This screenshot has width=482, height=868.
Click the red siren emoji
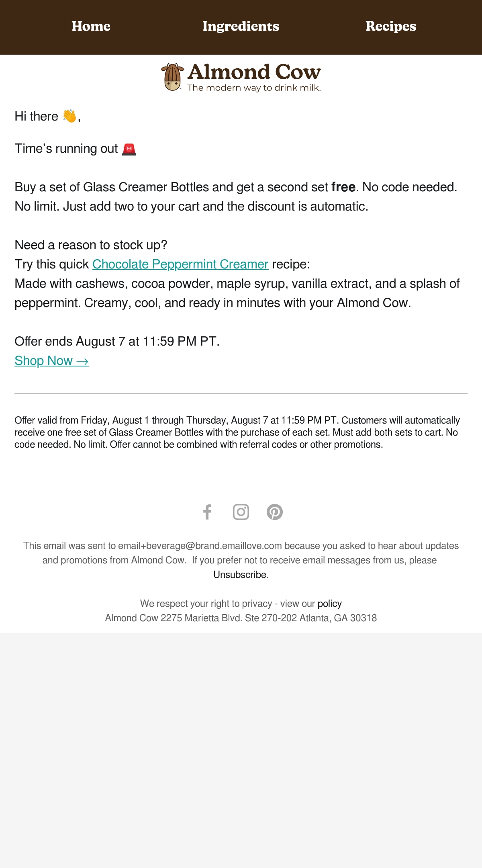[x=129, y=149]
